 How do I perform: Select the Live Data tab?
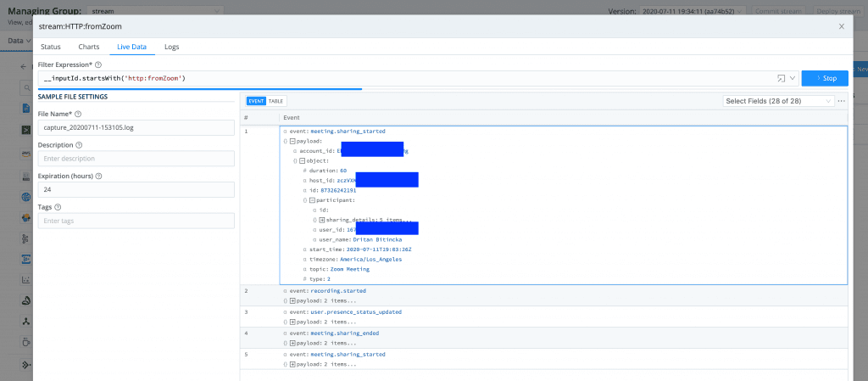tap(131, 47)
